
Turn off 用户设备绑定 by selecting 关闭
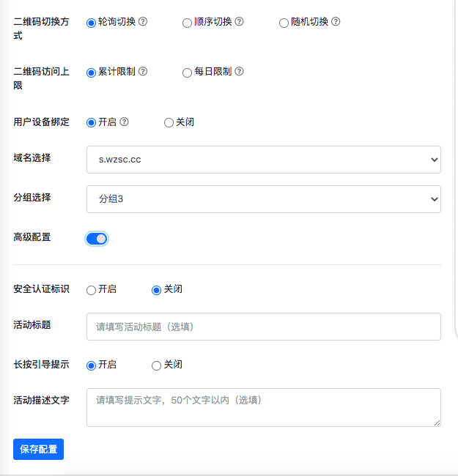click(169, 122)
